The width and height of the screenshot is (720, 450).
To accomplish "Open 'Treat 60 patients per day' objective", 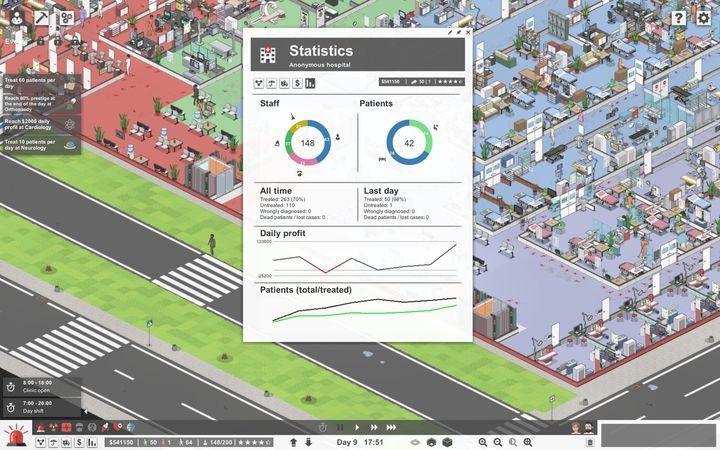I will click(40, 83).
